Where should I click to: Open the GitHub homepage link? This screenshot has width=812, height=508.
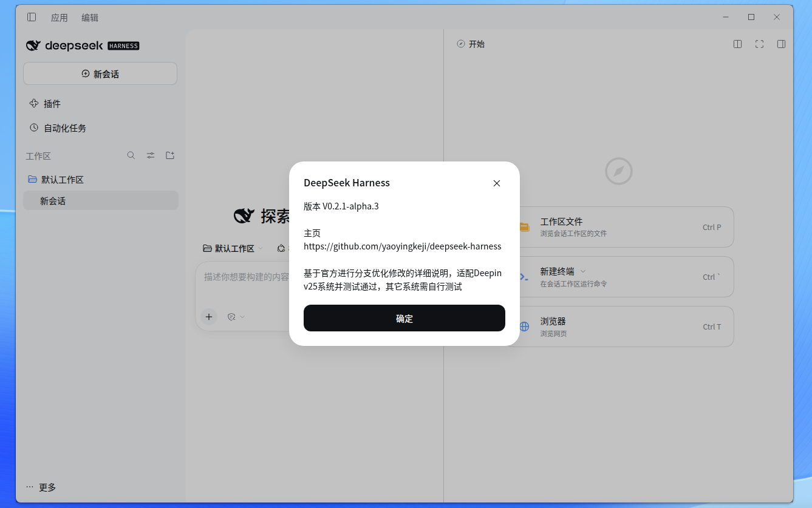coord(403,246)
